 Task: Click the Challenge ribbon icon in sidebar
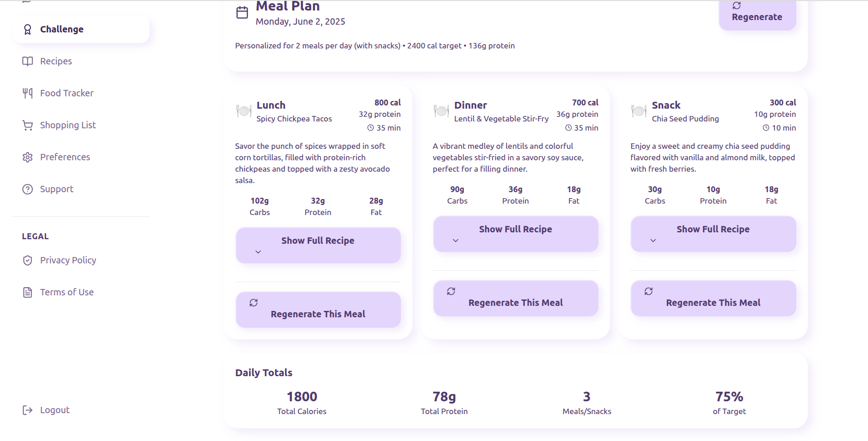pyautogui.click(x=27, y=30)
